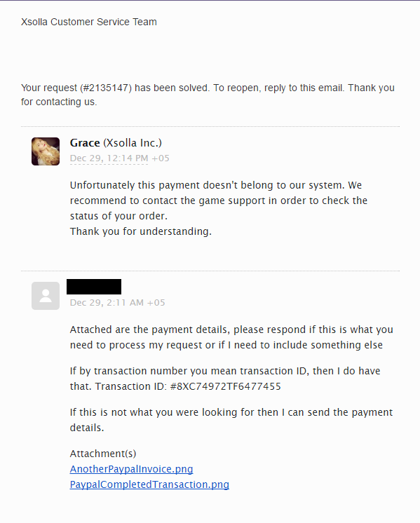Open the PaypalCompletedTransaction.png attachment
Image resolution: width=420 pixels, height=523 pixels.
click(149, 484)
